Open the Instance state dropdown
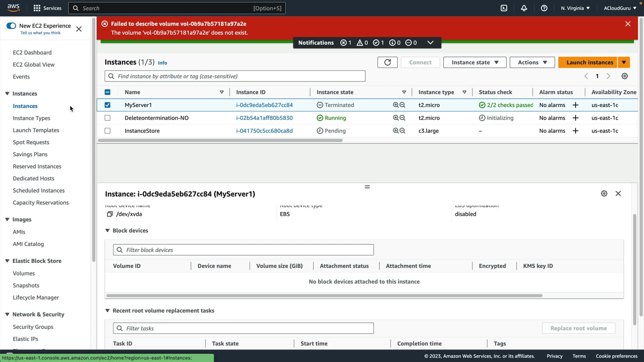The height and width of the screenshot is (362, 644). click(475, 62)
